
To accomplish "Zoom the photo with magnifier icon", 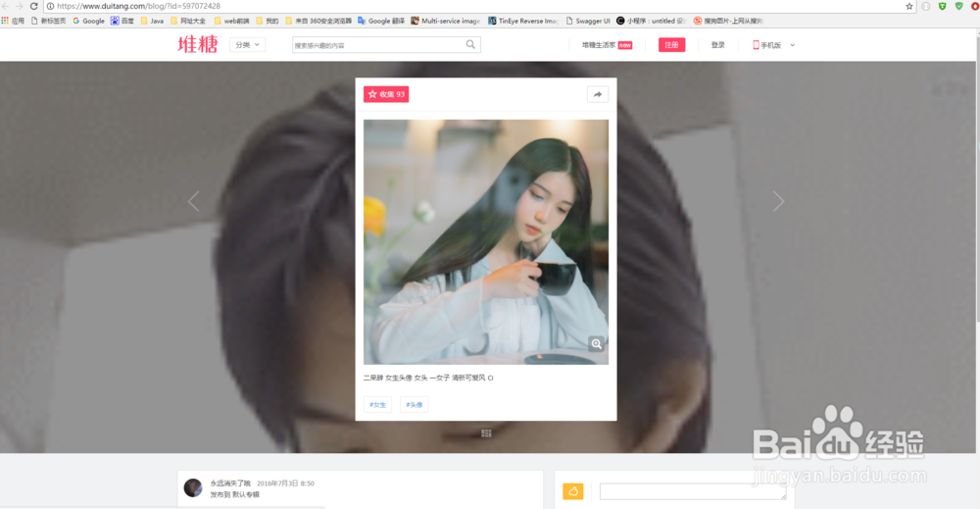I will pyautogui.click(x=596, y=344).
